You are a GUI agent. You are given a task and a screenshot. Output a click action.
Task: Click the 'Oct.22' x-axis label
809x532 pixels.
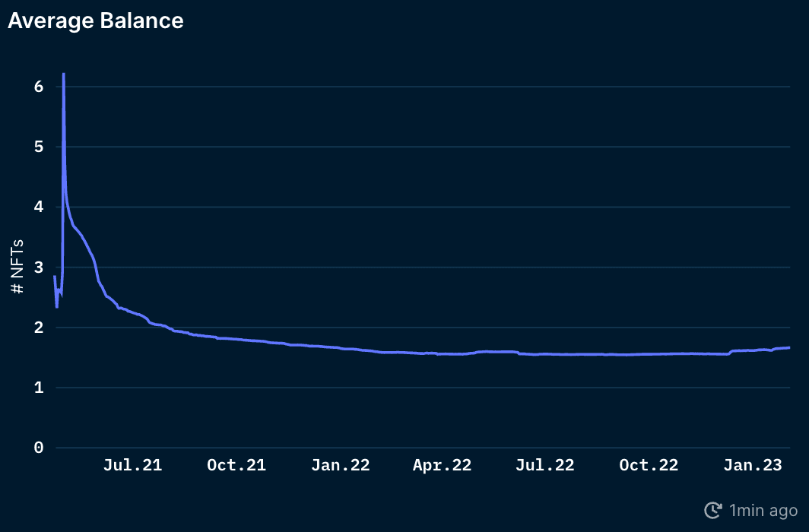[649, 465]
